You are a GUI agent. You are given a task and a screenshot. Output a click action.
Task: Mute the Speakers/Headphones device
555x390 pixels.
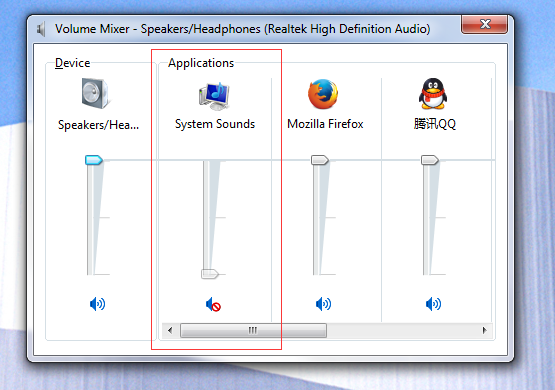pos(97,304)
